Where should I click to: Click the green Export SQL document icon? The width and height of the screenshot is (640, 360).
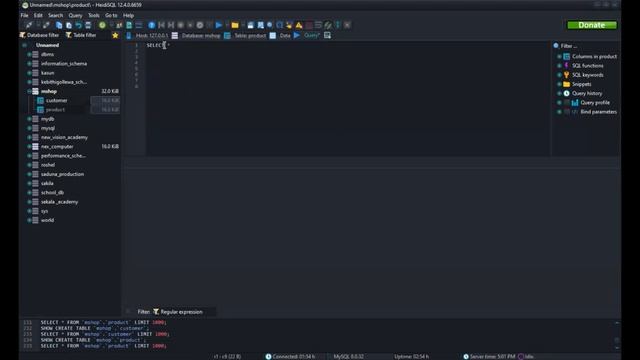click(129, 25)
